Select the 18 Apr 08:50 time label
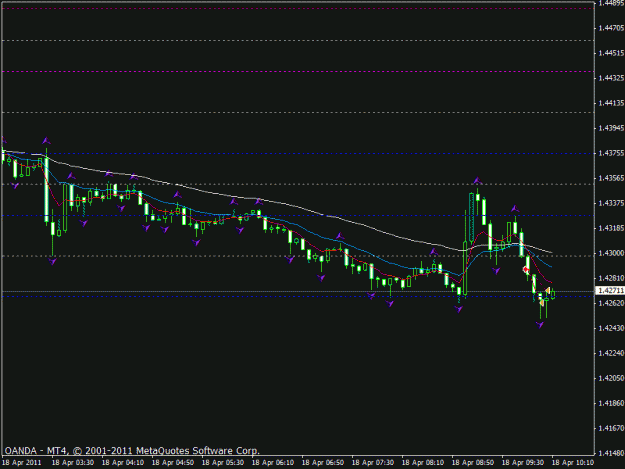 tap(473, 463)
